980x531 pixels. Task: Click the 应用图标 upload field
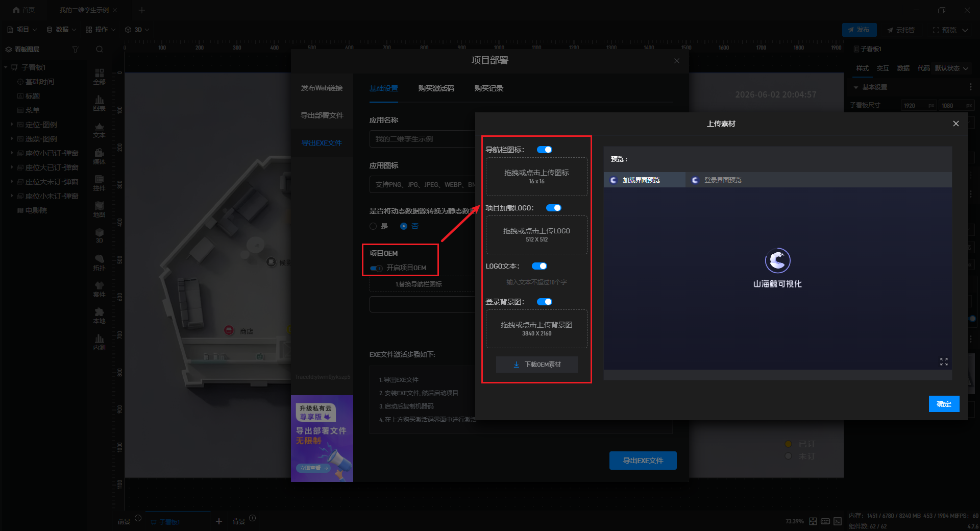pos(423,184)
